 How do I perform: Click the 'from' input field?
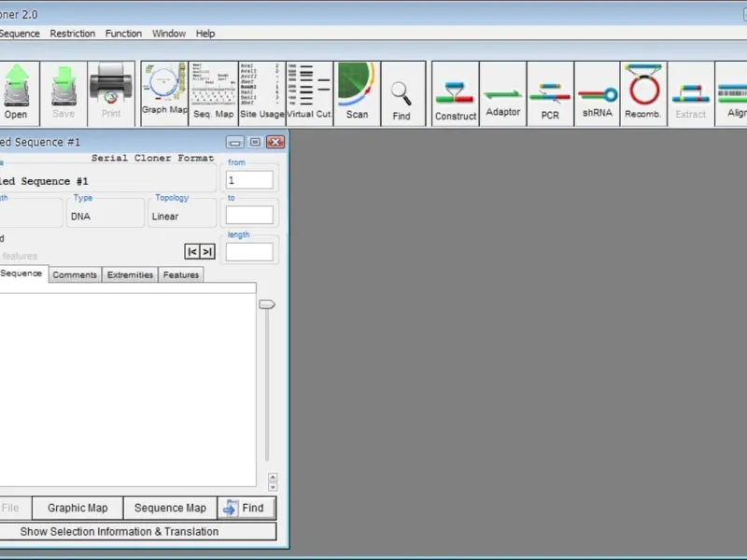click(249, 180)
